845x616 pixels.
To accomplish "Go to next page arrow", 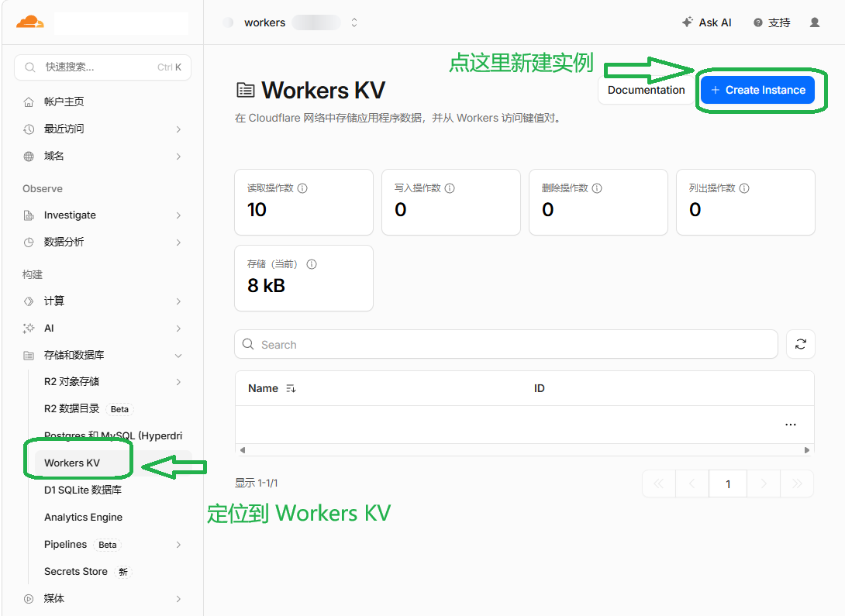I will [x=763, y=484].
